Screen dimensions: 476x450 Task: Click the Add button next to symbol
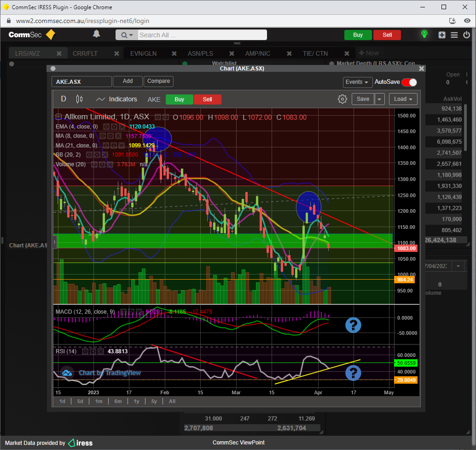click(128, 81)
